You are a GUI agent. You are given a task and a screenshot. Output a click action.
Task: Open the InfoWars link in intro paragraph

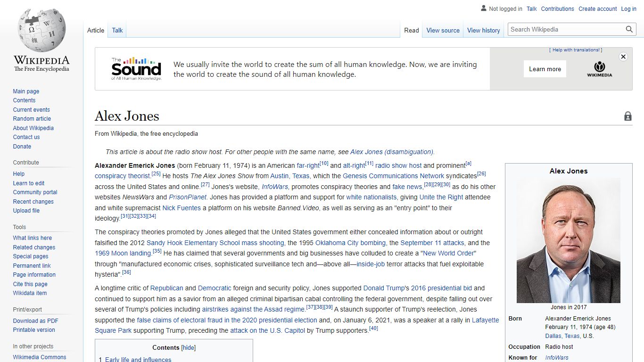[275, 187]
